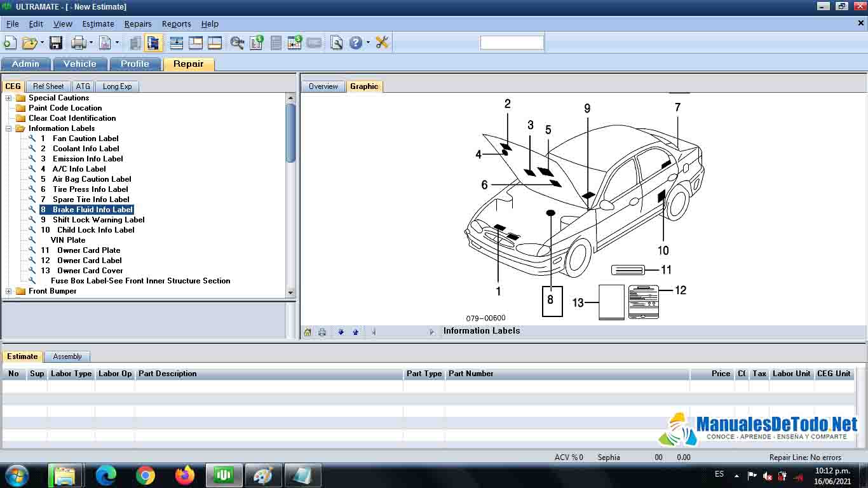Click layout icon with orange top pane
Screen dimensions: 868x488
point(196,43)
